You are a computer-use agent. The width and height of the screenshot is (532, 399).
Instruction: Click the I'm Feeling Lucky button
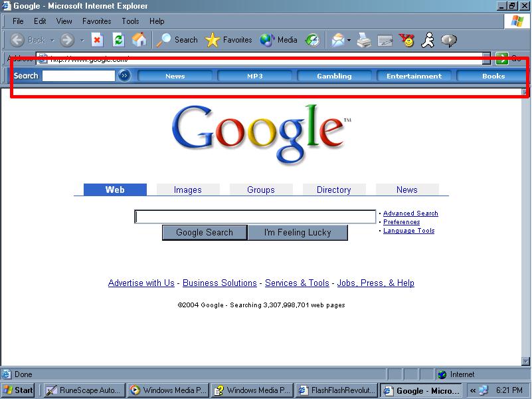point(298,232)
